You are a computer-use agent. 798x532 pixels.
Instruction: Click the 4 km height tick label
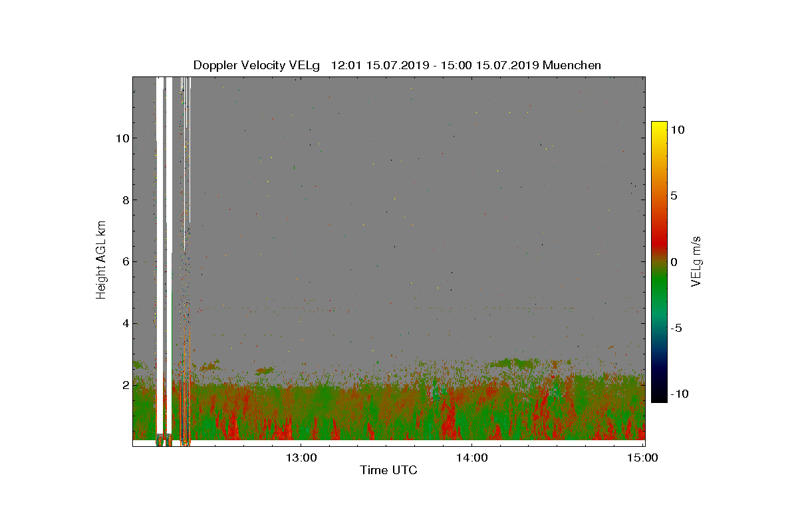point(125,324)
